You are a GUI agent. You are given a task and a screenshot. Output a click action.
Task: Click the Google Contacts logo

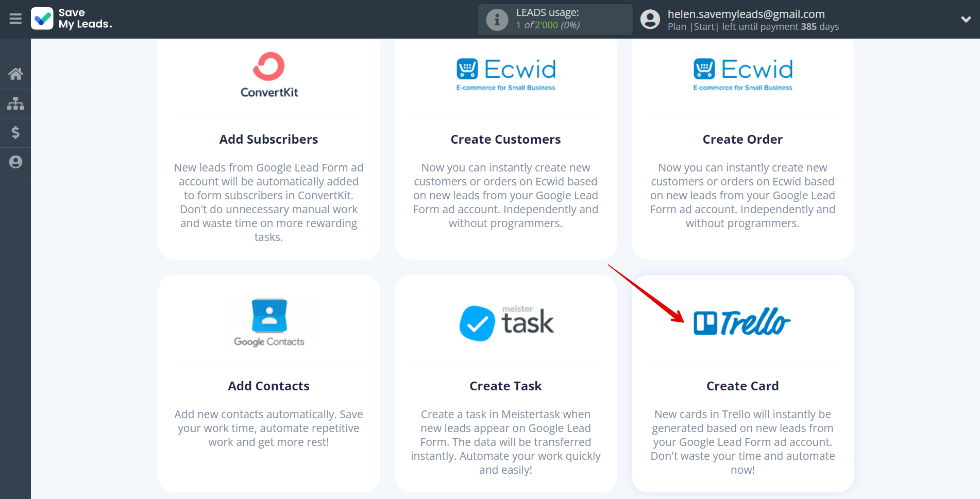pos(269,322)
